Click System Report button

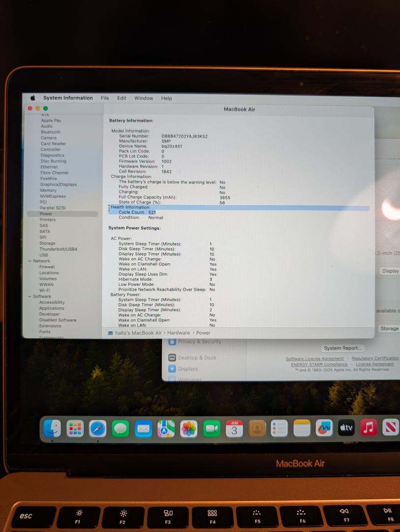pyautogui.click(x=342, y=348)
